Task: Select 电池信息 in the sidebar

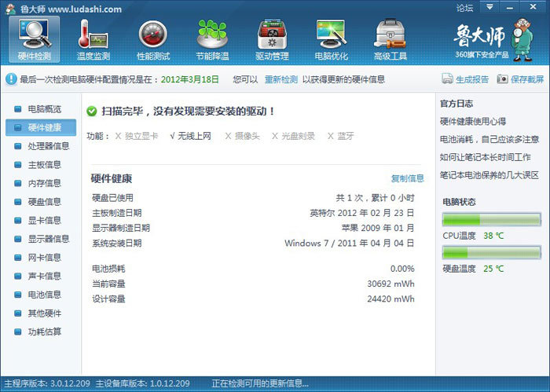Action: 41,295
